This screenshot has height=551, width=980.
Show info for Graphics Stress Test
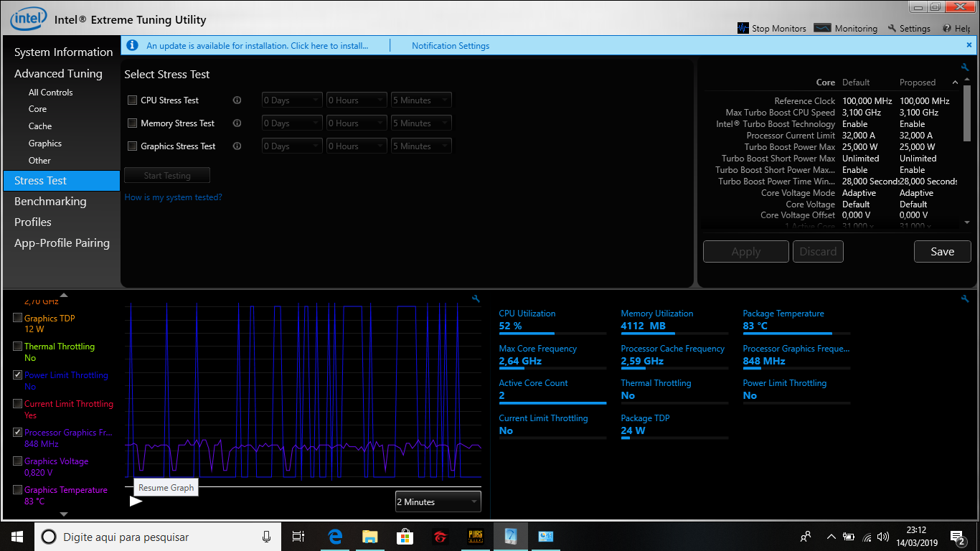pyautogui.click(x=237, y=146)
